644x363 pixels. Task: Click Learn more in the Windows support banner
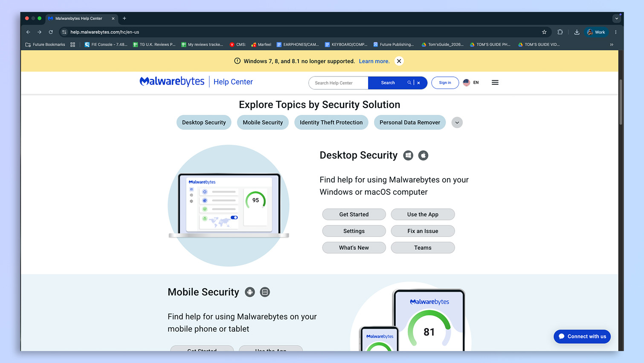(374, 61)
